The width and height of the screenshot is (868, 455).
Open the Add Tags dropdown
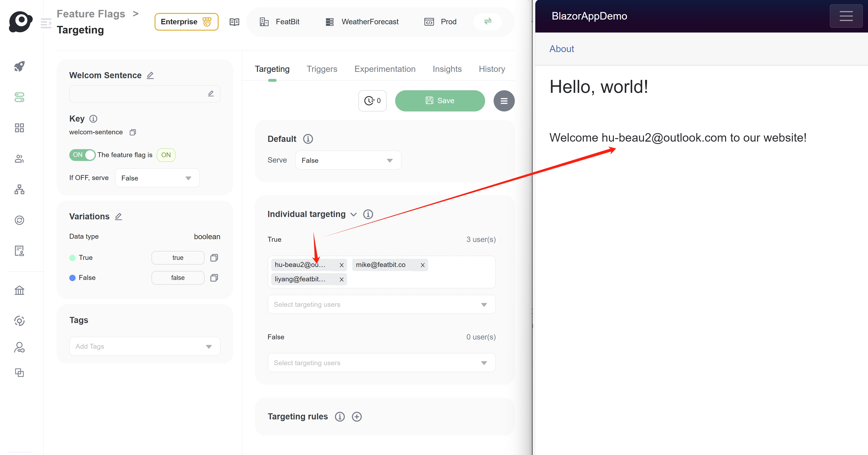tap(145, 346)
